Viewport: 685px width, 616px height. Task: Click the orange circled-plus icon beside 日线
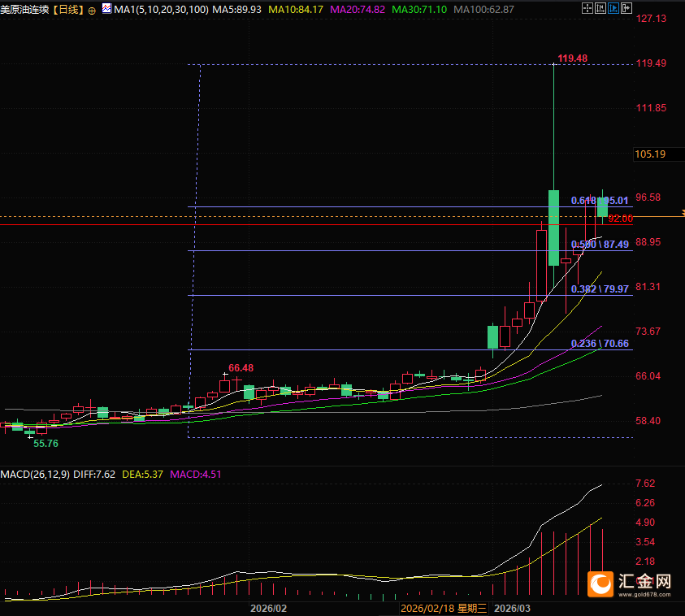pyautogui.click(x=92, y=11)
